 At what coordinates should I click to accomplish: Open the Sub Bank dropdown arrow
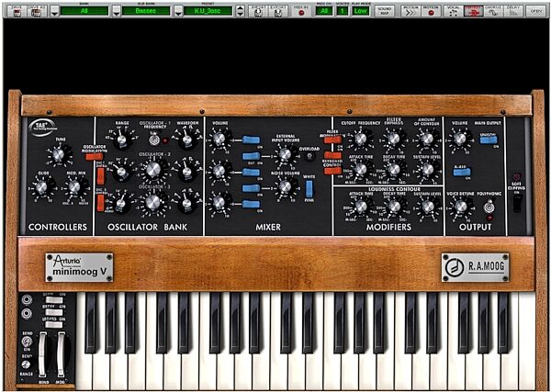click(117, 12)
